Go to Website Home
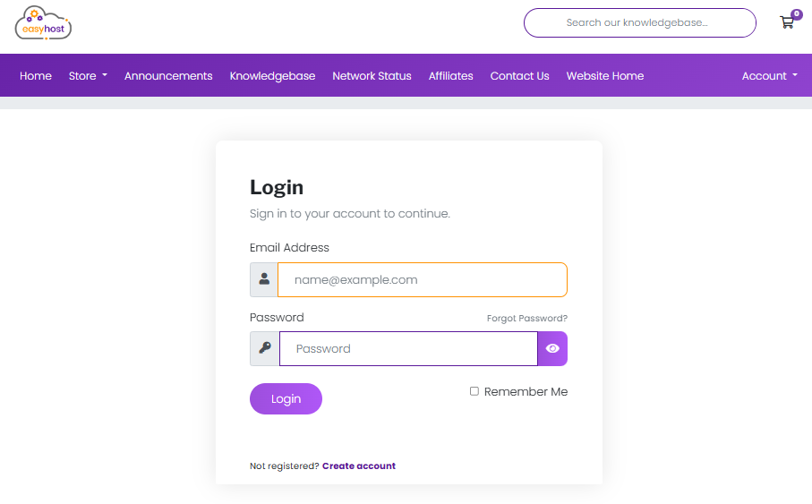 604,76
